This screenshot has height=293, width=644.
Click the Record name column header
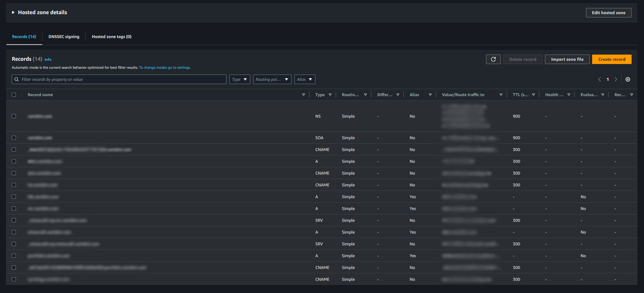(40, 95)
